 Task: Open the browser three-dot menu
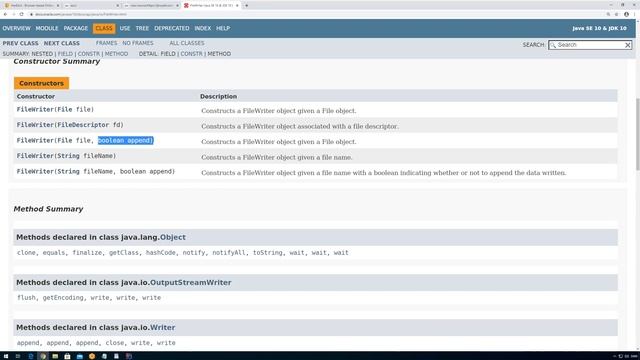click(x=635, y=14)
